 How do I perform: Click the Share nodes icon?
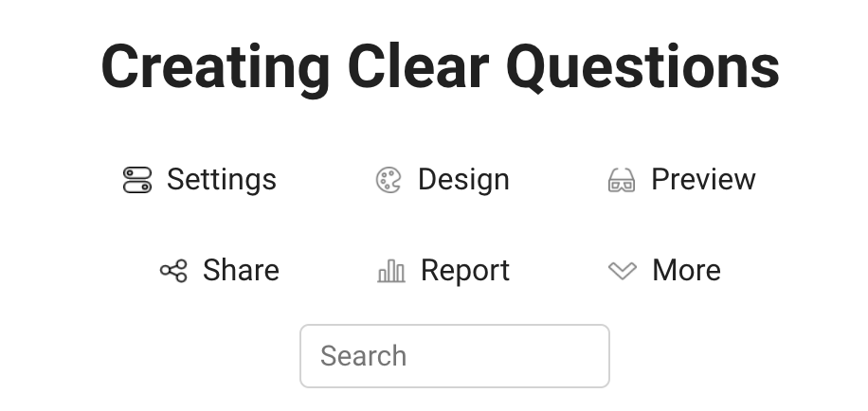coord(173,271)
